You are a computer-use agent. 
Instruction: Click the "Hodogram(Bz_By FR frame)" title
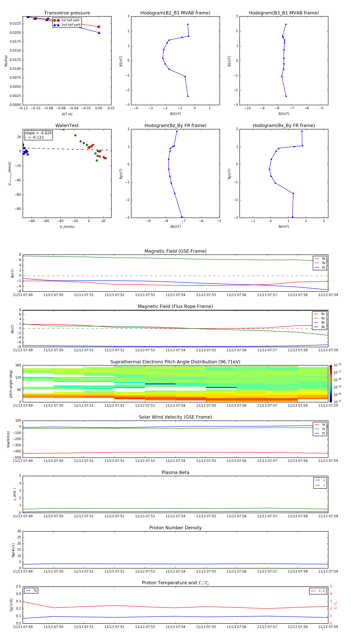pyautogui.click(x=175, y=125)
